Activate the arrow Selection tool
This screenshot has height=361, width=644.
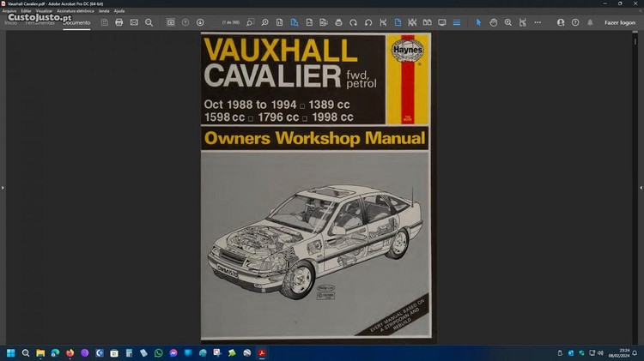(479, 22)
